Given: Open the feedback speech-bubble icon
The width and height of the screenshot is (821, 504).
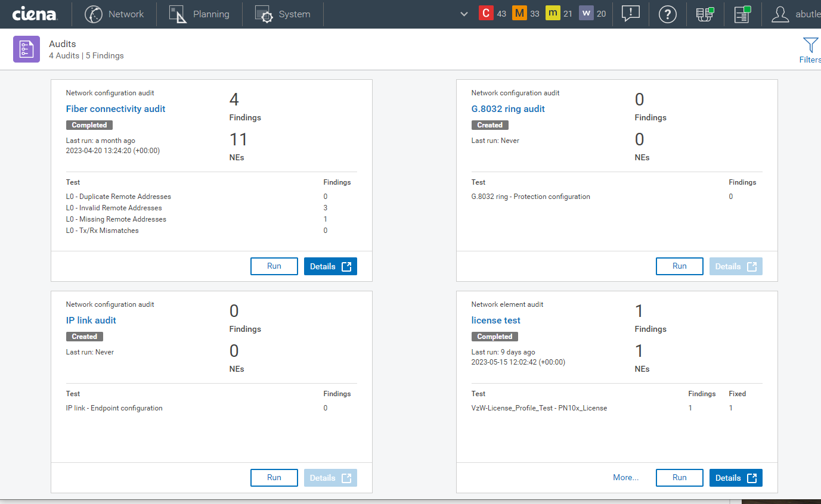Looking at the screenshot, I should [630, 14].
